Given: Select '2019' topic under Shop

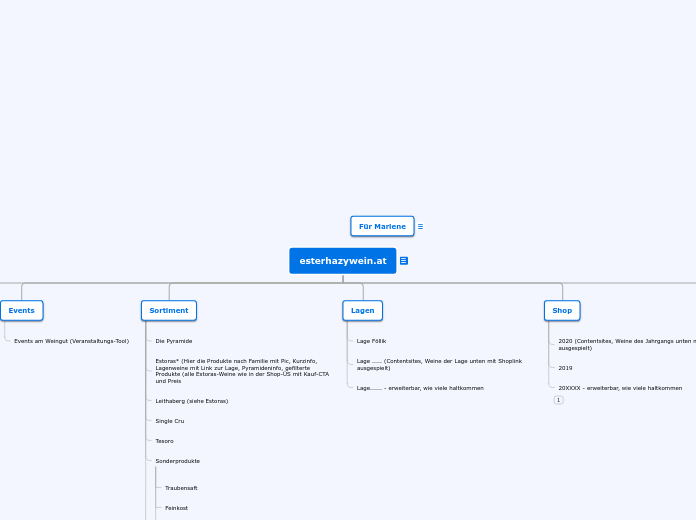Looking at the screenshot, I should coord(565,368).
